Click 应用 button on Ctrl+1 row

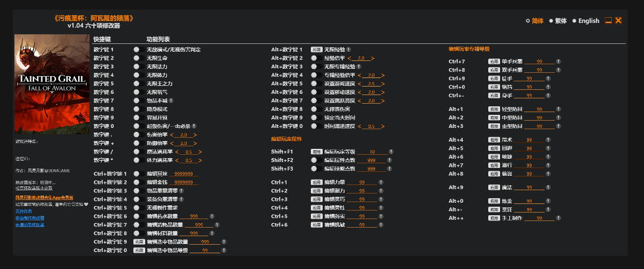(316, 182)
